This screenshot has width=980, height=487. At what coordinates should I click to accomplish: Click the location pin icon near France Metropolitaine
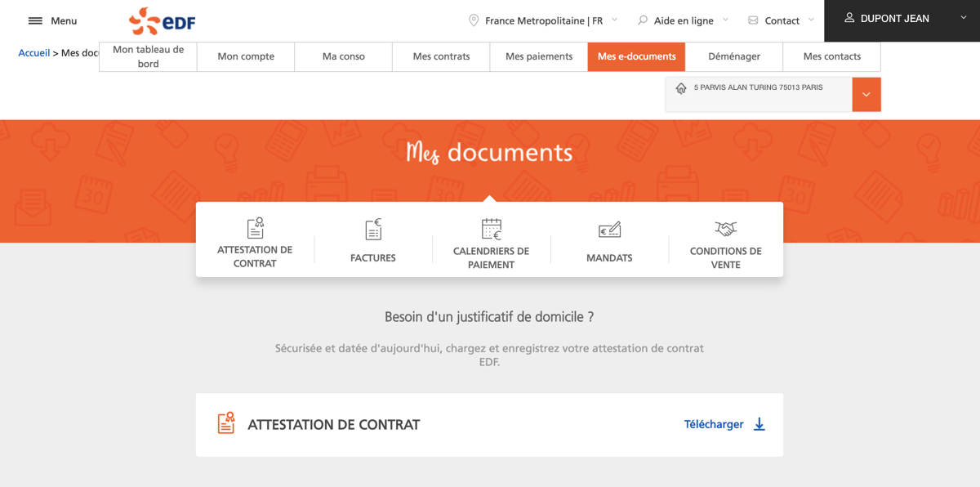click(472, 20)
